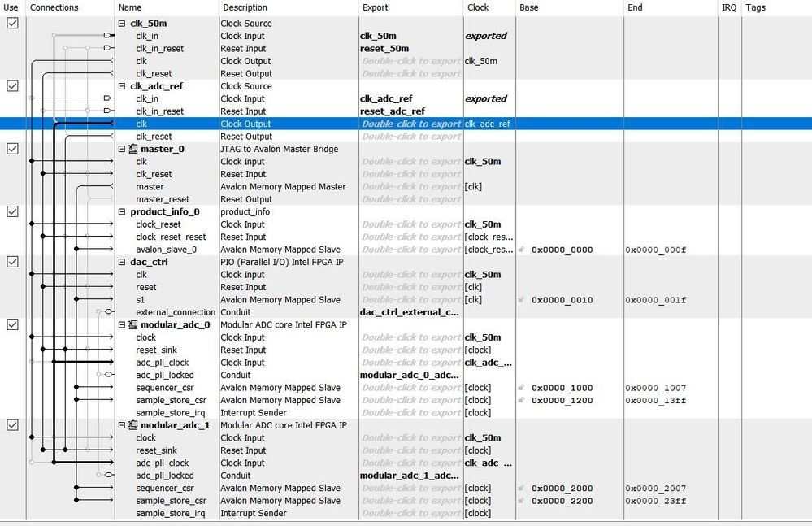Edit base address 0x0000_1000 of sequencer_csr
Screen dimensions: 812x526
pos(562,388)
